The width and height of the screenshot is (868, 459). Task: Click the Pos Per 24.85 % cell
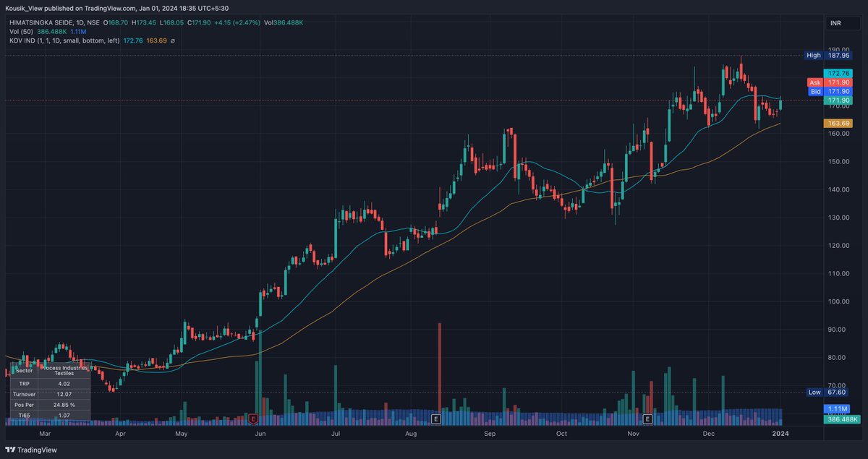tap(64, 405)
